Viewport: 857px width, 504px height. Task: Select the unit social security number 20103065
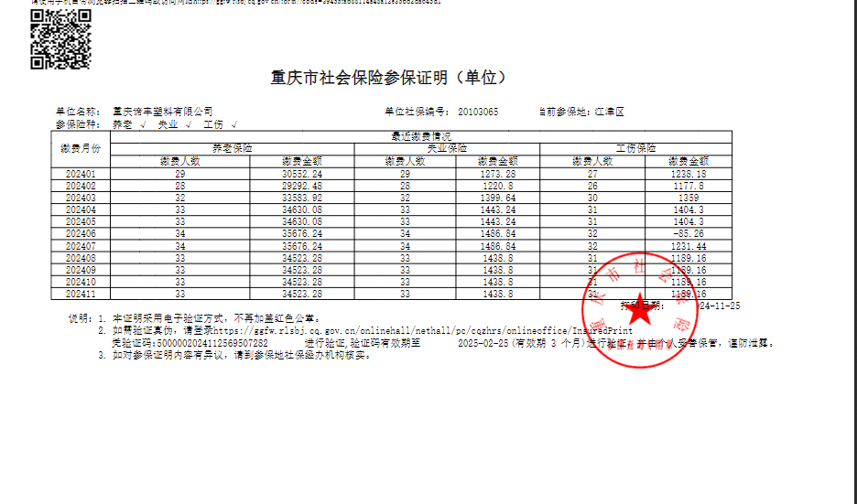point(478,112)
